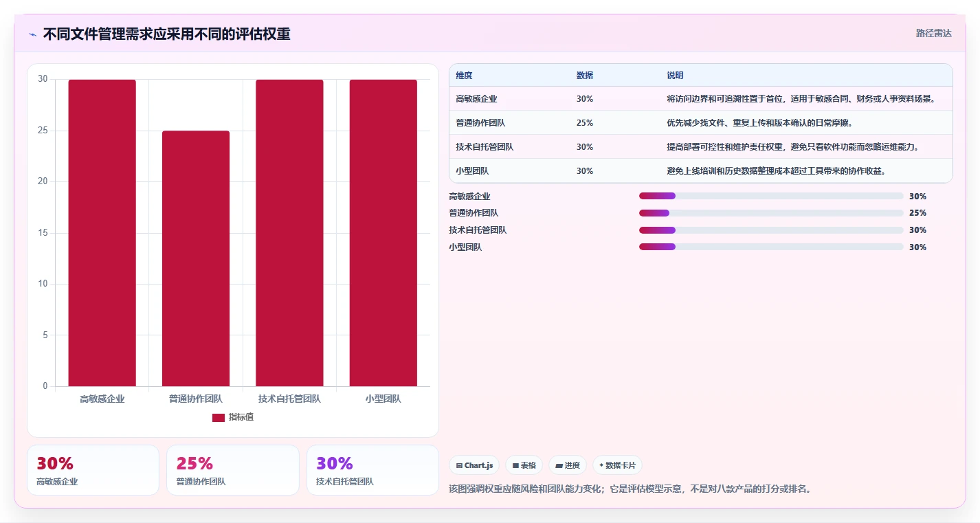Click the description starting 提高部署可控性
The height and width of the screenshot is (523, 980).
(x=793, y=147)
